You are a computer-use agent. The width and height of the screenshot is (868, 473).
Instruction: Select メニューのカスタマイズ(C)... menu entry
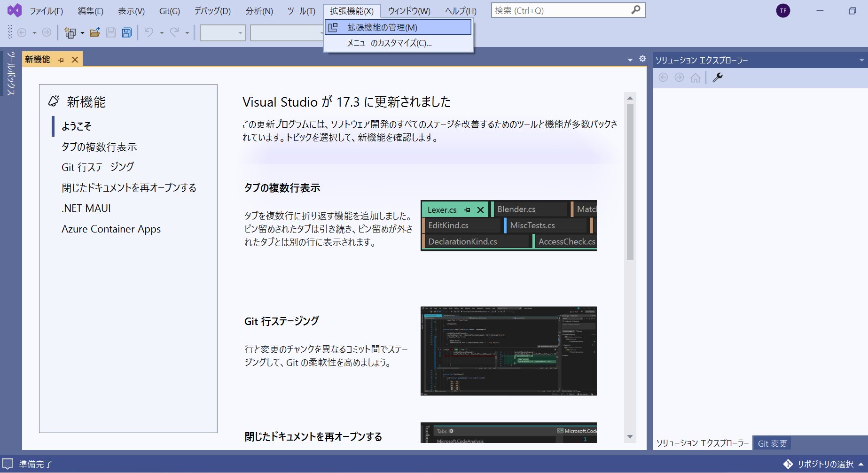399,43
